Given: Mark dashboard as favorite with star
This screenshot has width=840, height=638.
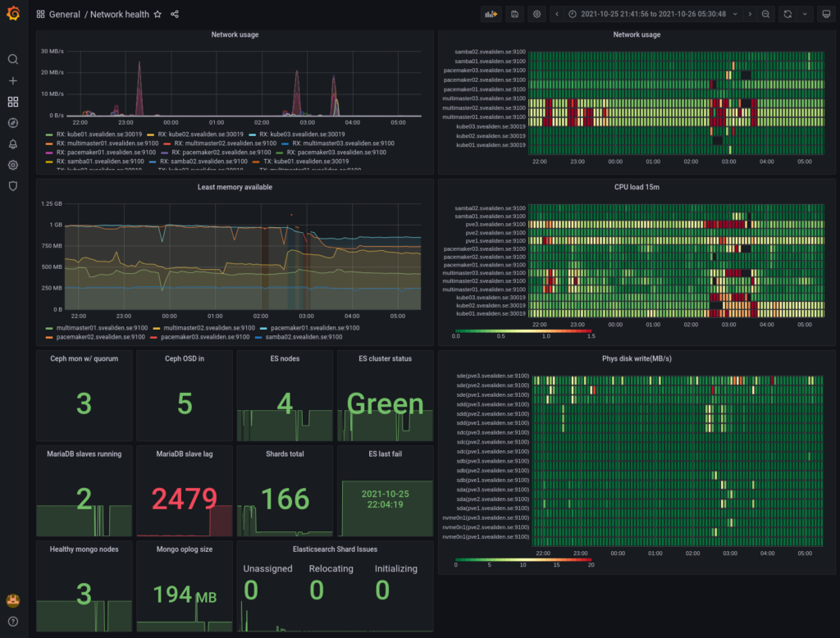Looking at the screenshot, I should point(157,15).
